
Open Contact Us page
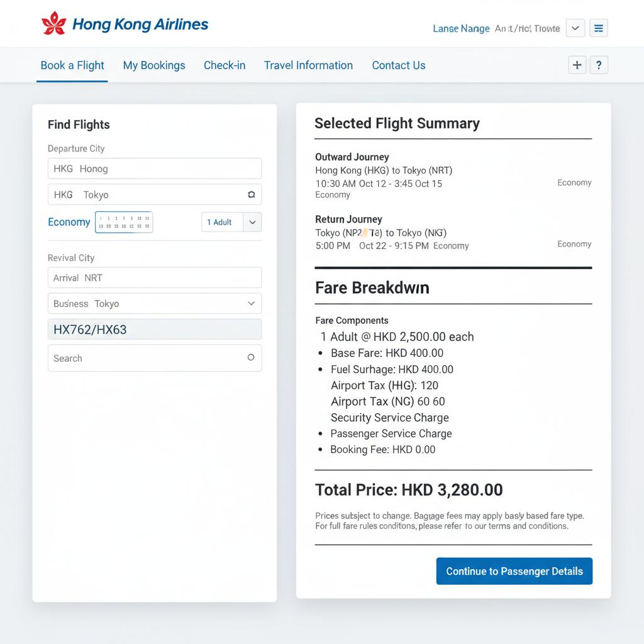click(x=399, y=65)
